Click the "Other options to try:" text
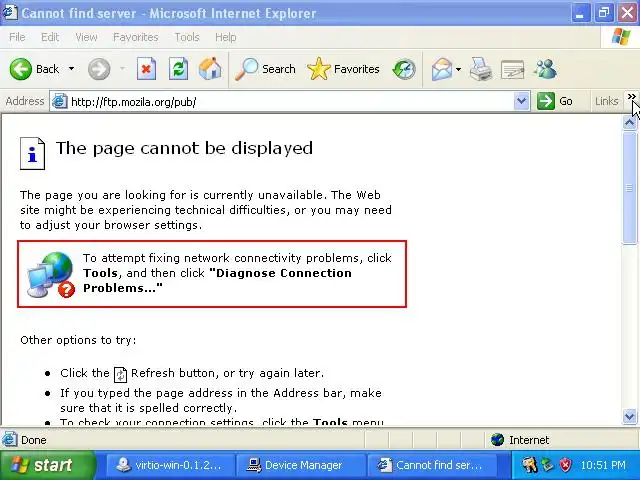 [78, 340]
